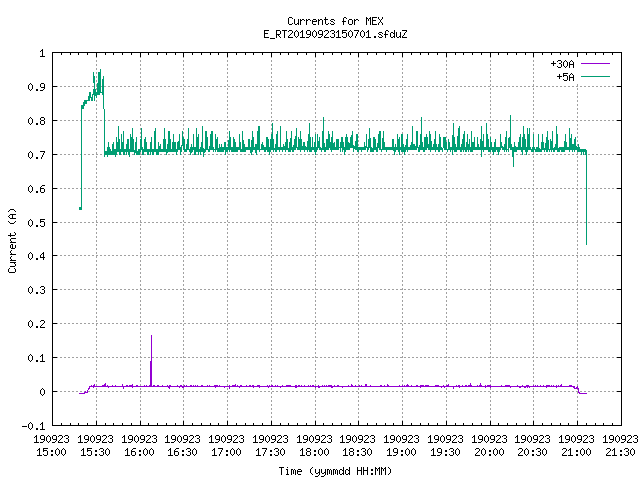Click the x-axis tick '190923 16:00'
The image size is (640, 480).
pyautogui.click(x=139, y=445)
